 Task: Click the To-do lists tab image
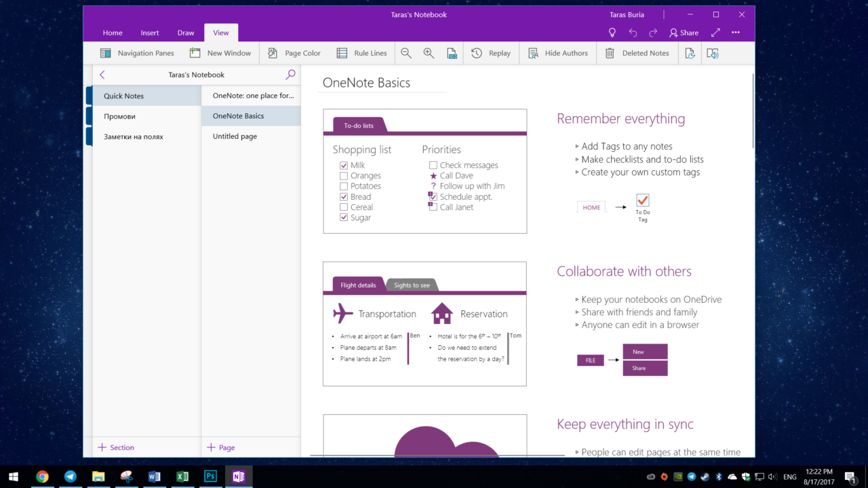(359, 125)
